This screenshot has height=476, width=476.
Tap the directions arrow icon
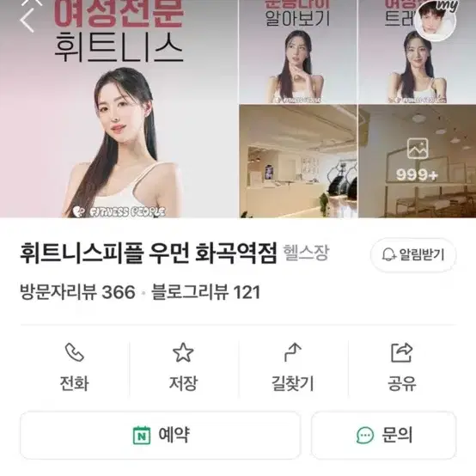pyautogui.click(x=293, y=352)
